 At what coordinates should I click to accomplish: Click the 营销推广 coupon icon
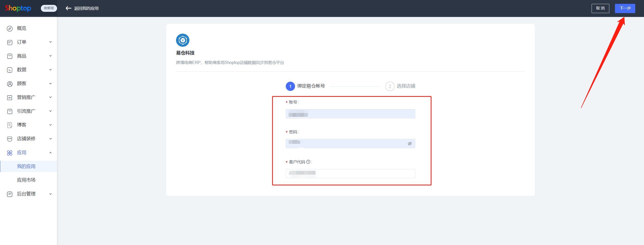(10, 98)
